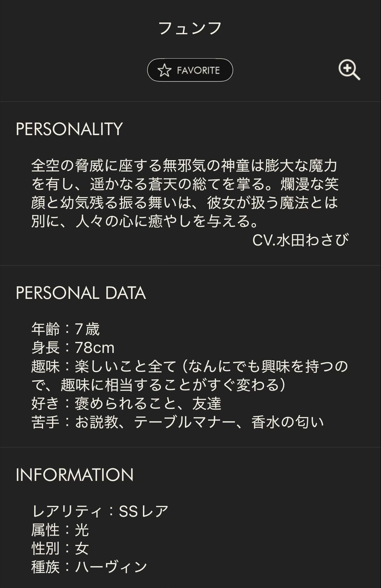The image size is (381, 588).
Task: Click the race line 種族：ハーヴィン
Action: click(89, 567)
